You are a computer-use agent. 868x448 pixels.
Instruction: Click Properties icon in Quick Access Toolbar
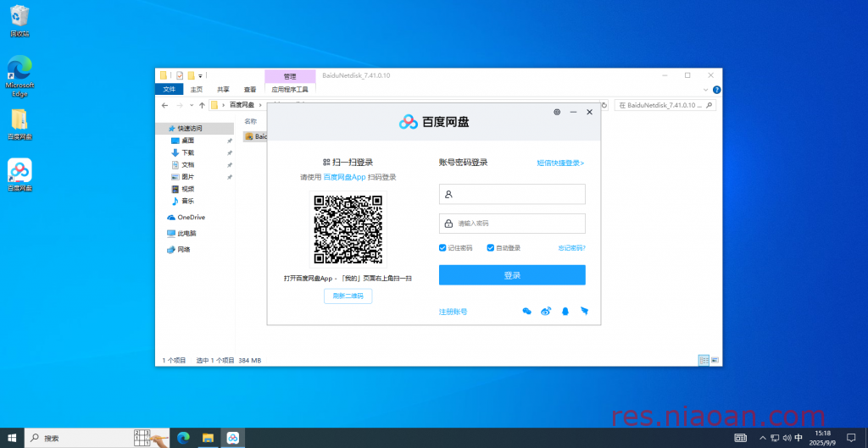[x=180, y=75]
